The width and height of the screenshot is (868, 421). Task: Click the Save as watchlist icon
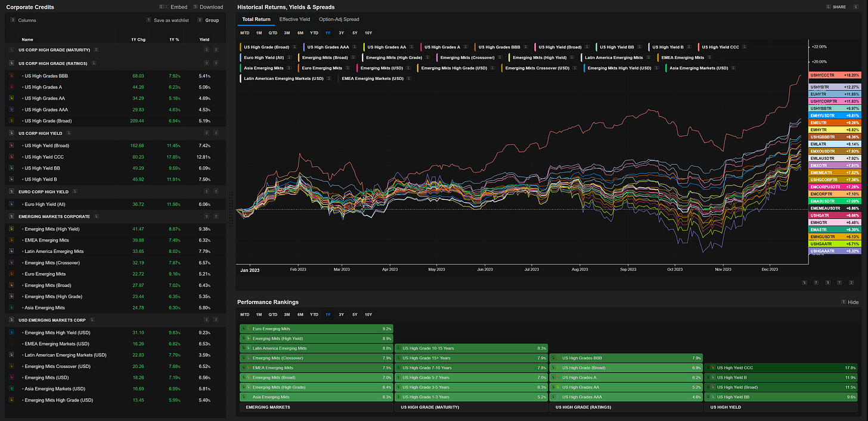148,20
